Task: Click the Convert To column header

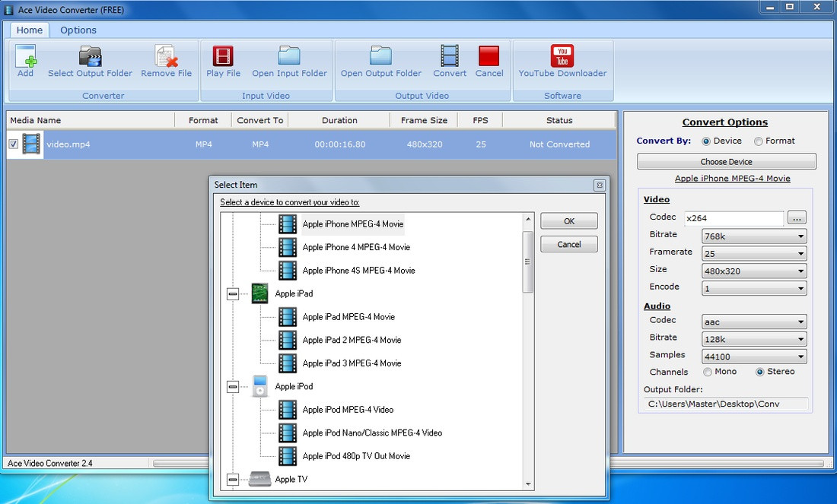Action: 260,120
